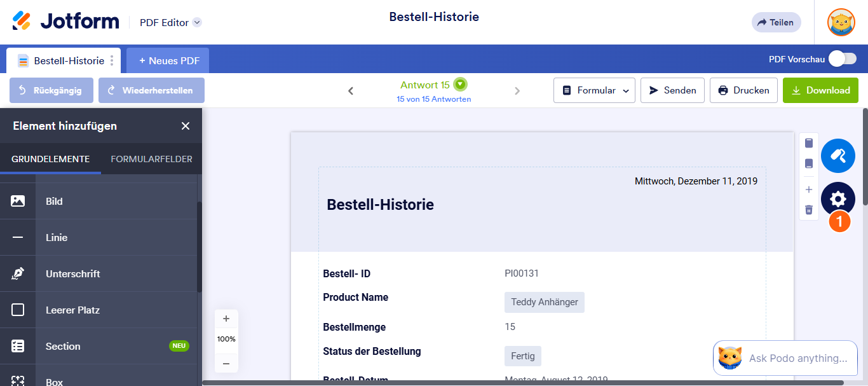
Task: Click the Wiederherstellen button
Action: pos(151,90)
